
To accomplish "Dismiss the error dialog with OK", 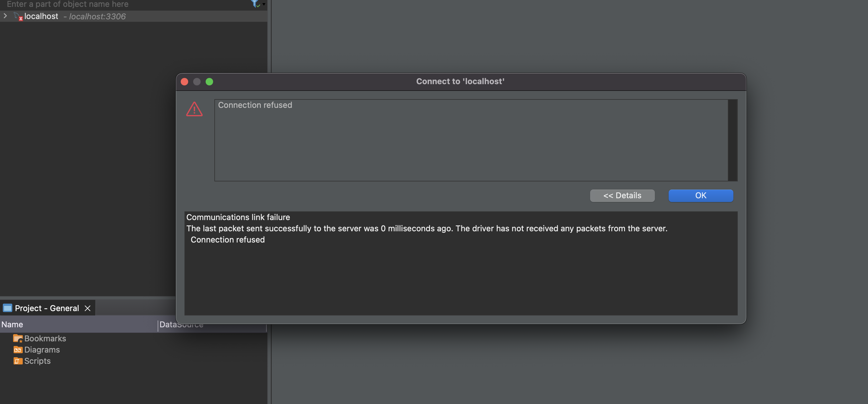I will [700, 195].
